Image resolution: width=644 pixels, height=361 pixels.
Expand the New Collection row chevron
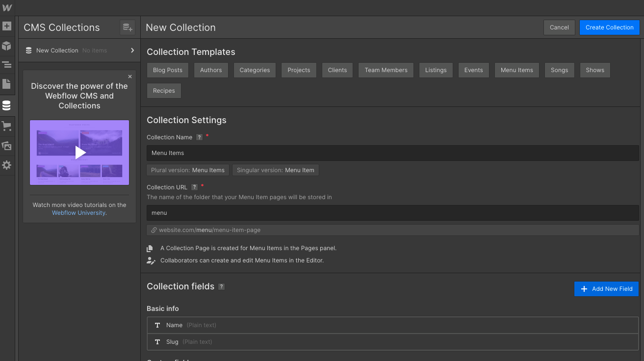pyautogui.click(x=132, y=50)
